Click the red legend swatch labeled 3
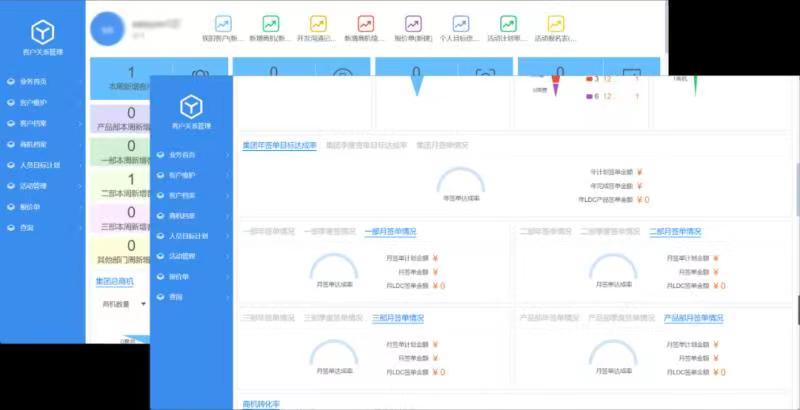 coord(589,79)
